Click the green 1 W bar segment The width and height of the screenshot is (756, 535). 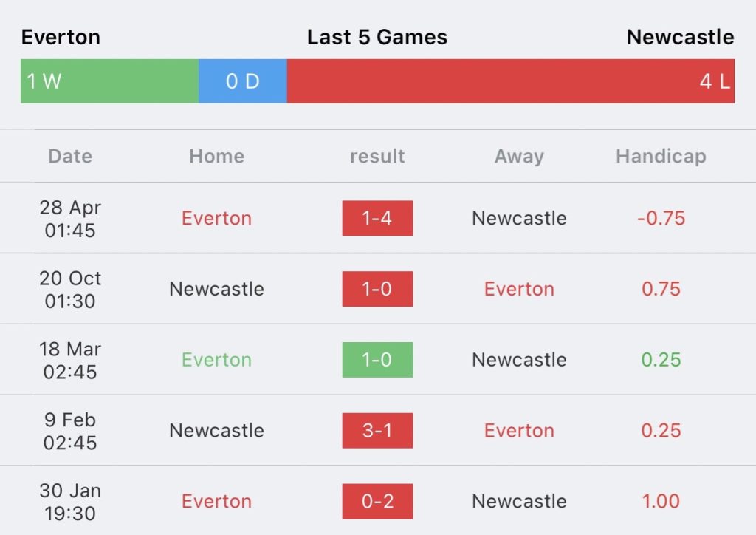(x=109, y=81)
